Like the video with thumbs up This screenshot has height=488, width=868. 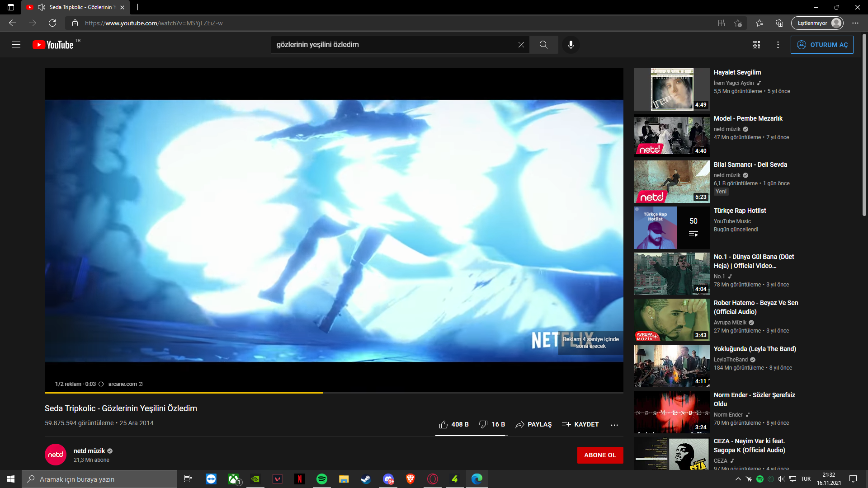tap(443, 424)
